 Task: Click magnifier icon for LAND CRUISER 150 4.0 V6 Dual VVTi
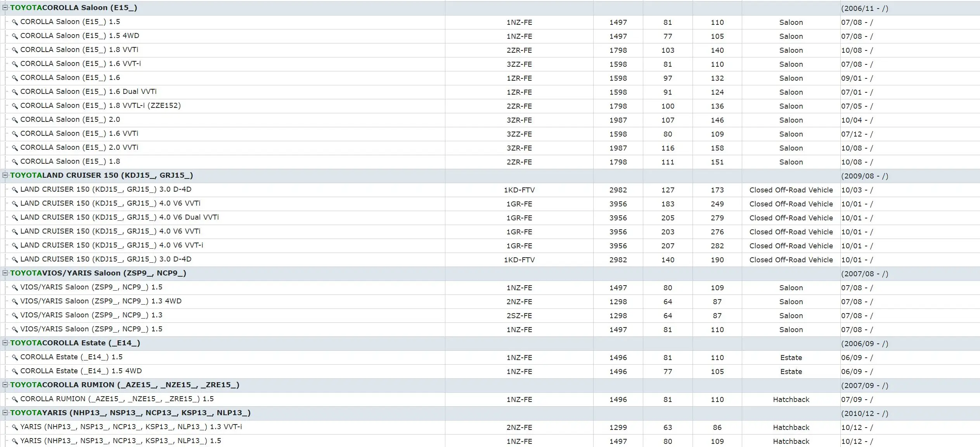pos(15,218)
